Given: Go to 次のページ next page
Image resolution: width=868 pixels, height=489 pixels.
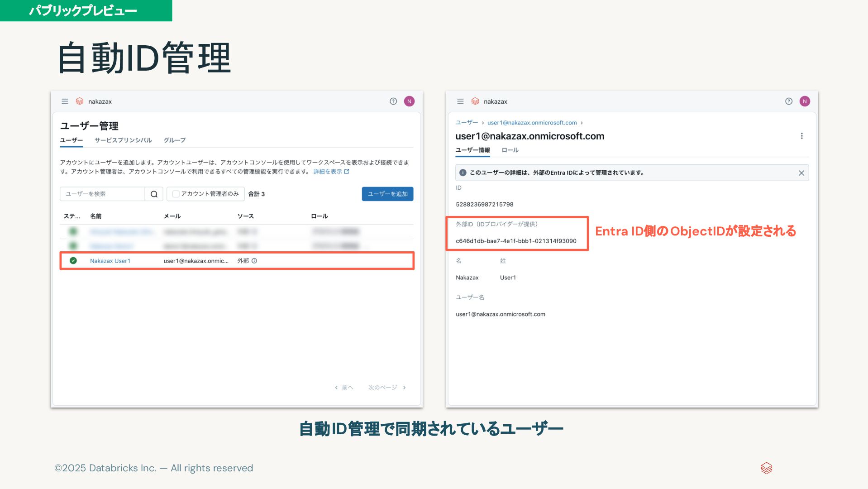Looking at the screenshot, I should point(387,388).
